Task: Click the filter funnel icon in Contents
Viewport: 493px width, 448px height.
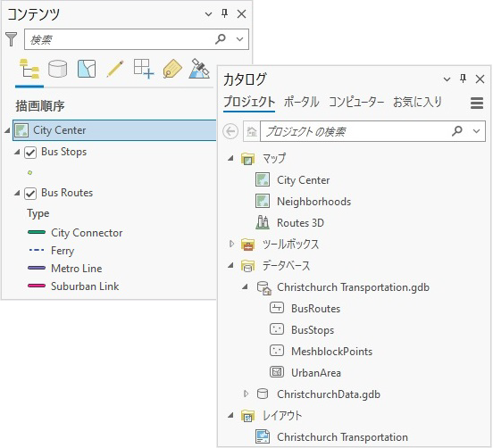Action: [12, 39]
